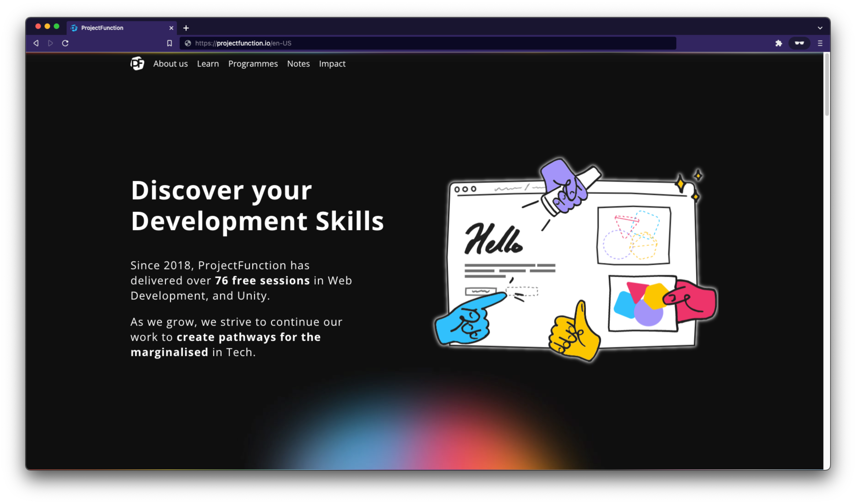
Task: Close the ProjectFunction tab
Action: click(x=171, y=28)
